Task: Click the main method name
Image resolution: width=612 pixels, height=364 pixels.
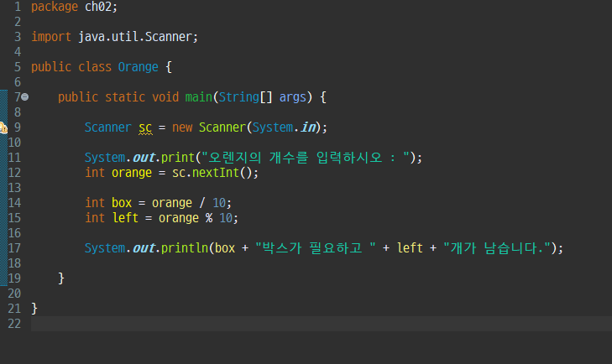Action: [x=199, y=97]
